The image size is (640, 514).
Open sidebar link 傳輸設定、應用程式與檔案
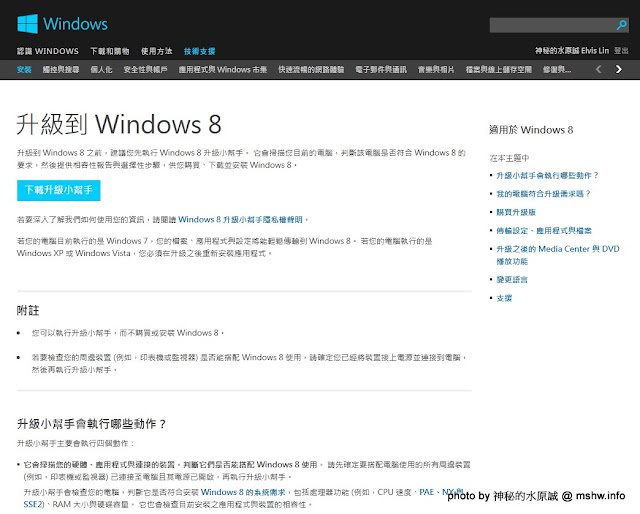[x=544, y=231]
